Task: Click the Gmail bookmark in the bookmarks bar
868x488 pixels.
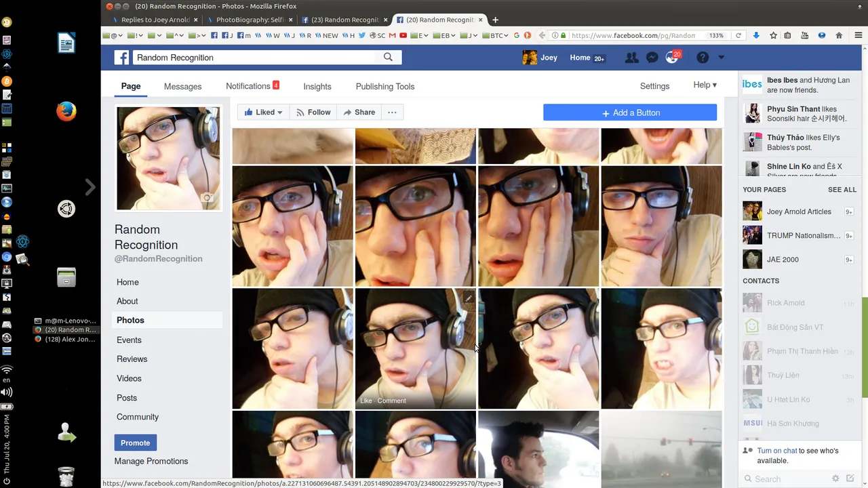Action: pyautogui.click(x=393, y=35)
